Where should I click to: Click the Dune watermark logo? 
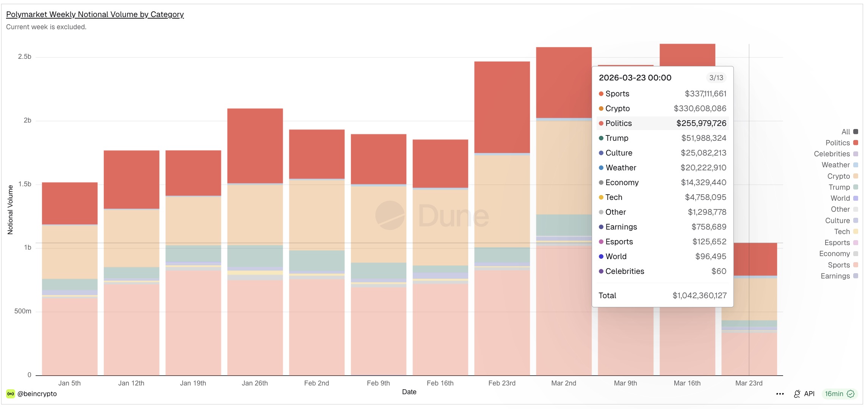pos(390,215)
